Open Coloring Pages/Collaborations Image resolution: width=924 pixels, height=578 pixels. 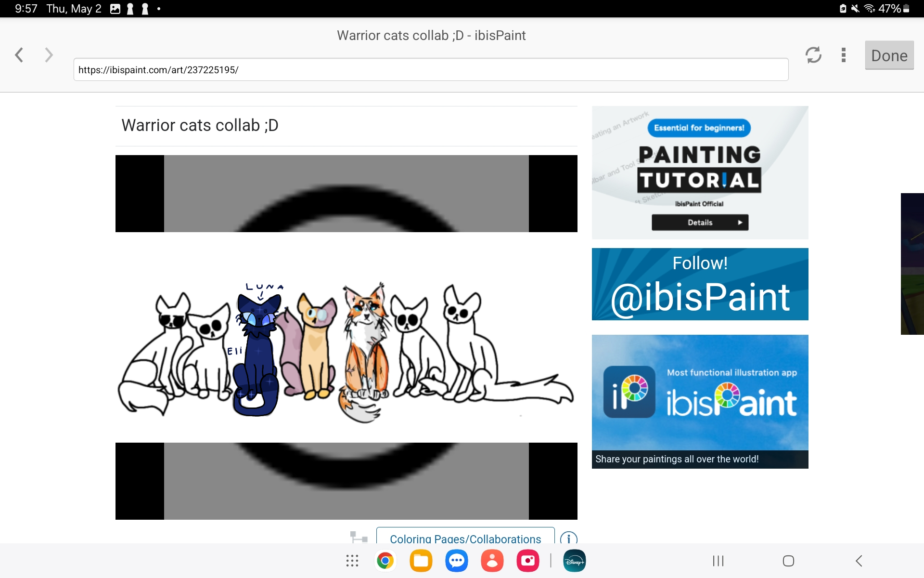(465, 539)
